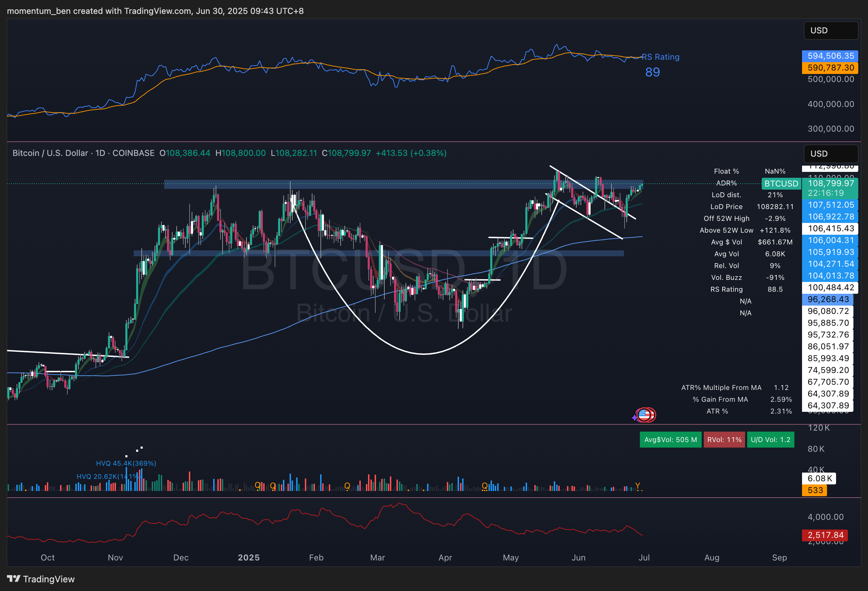Click the 2025 label on the time axis
Viewport: 868px width, 591px height.
(249, 557)
